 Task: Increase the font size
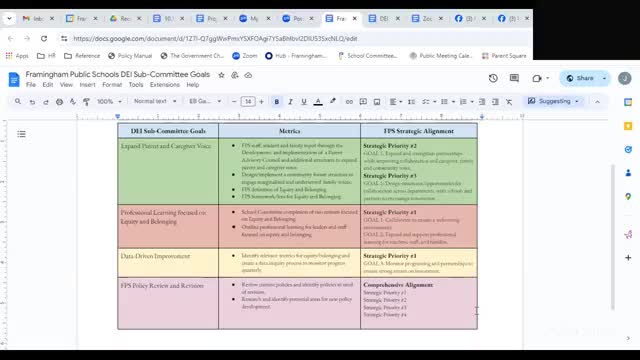click(x=261, y=102)
